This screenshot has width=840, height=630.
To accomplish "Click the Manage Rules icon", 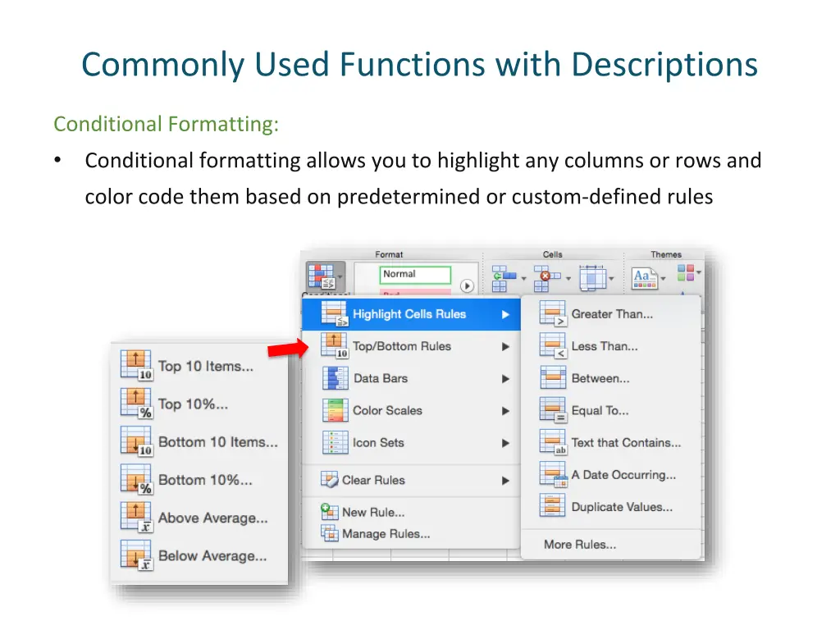I will [x=330, y=533].
